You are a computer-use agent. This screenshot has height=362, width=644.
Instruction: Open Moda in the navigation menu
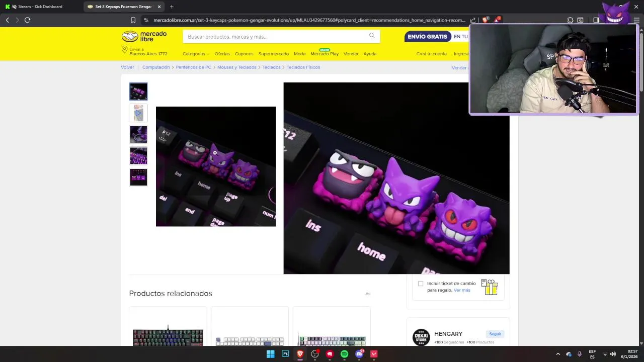[300, 54]
